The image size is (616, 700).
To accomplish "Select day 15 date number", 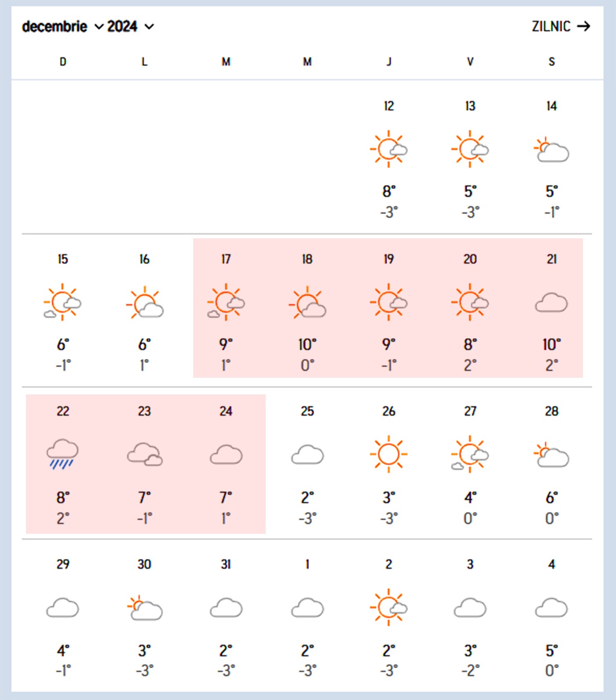I will [63, 259].
